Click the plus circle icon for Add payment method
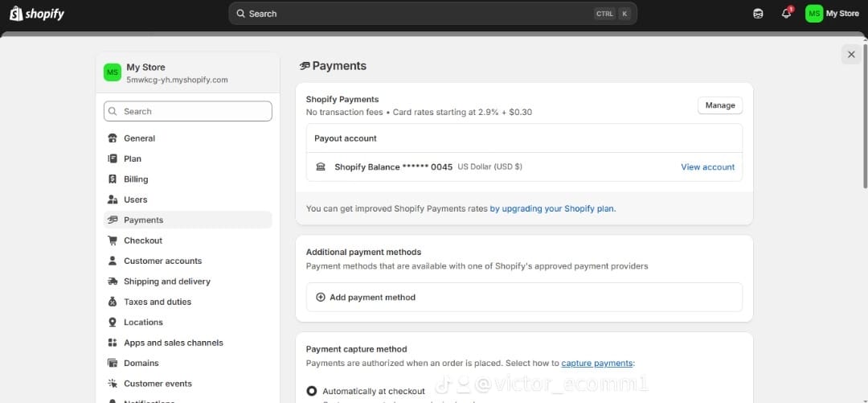This screenshot has height=403, width=868. pos(321,297)
